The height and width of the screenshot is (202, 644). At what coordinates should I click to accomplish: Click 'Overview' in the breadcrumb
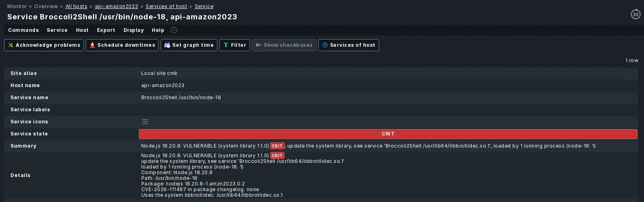[x=46, y=6]
